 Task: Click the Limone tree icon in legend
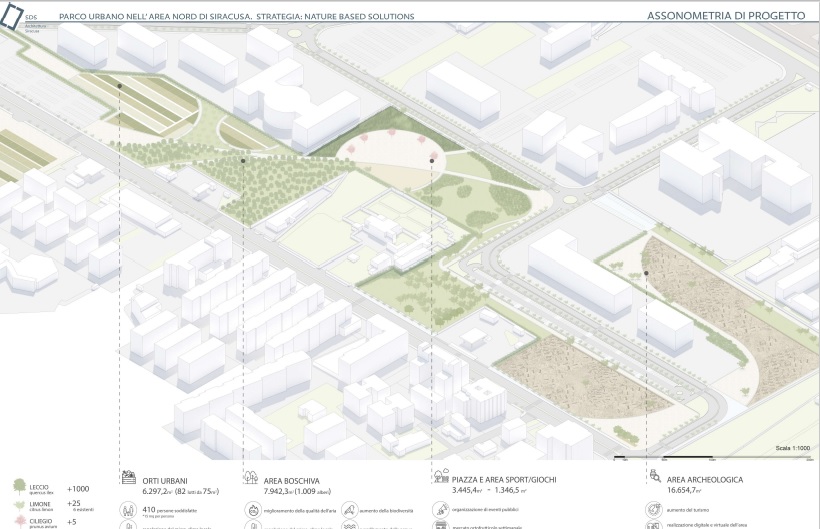[x=20, y=506]
